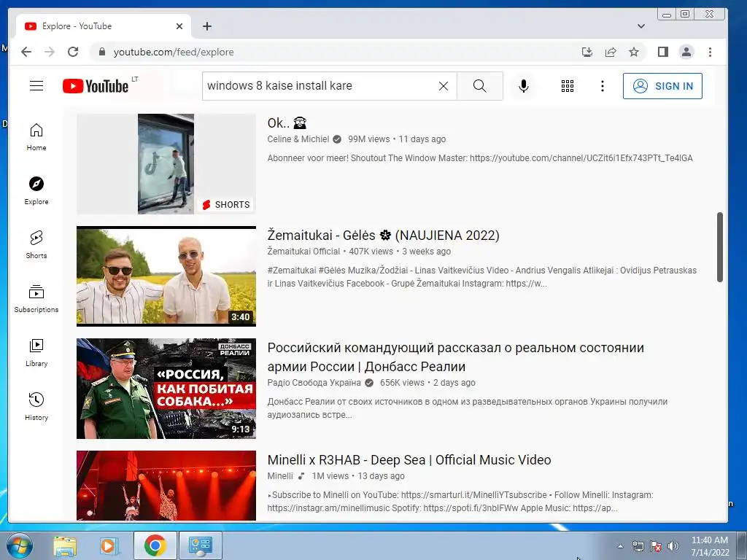The image size is (747, 560).
Task: Open the Российский командующий video title
Action: pos(455,357)
